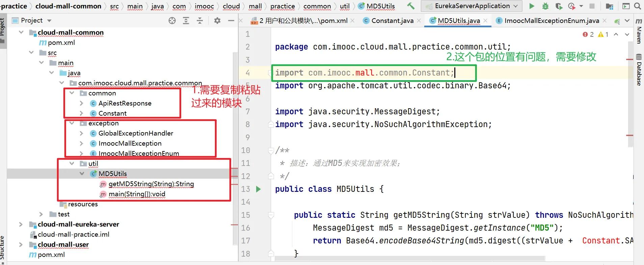Click the Profiler run icon
Viewport: 644px width, 265px height.
tap(571, 6)
